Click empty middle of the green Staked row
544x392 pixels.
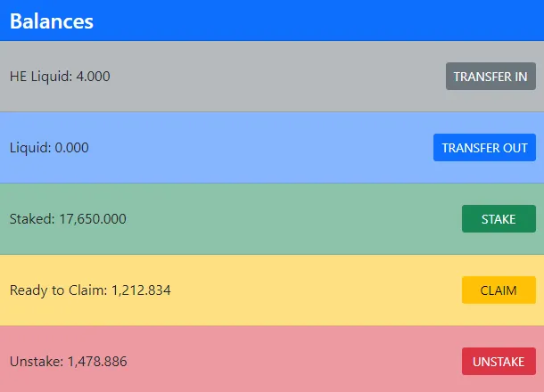point(294,219)
